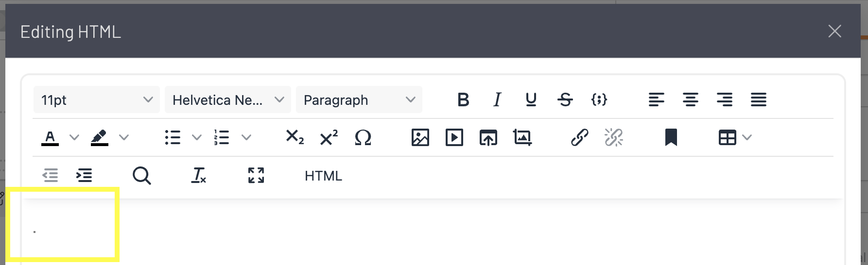Click the insert link chain icon

pos(579,138)
